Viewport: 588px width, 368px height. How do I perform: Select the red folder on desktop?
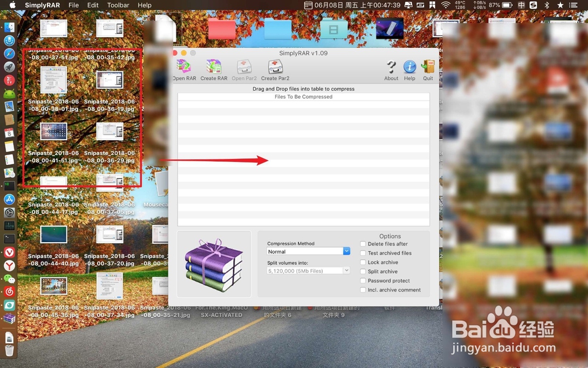tap(222, 28)
